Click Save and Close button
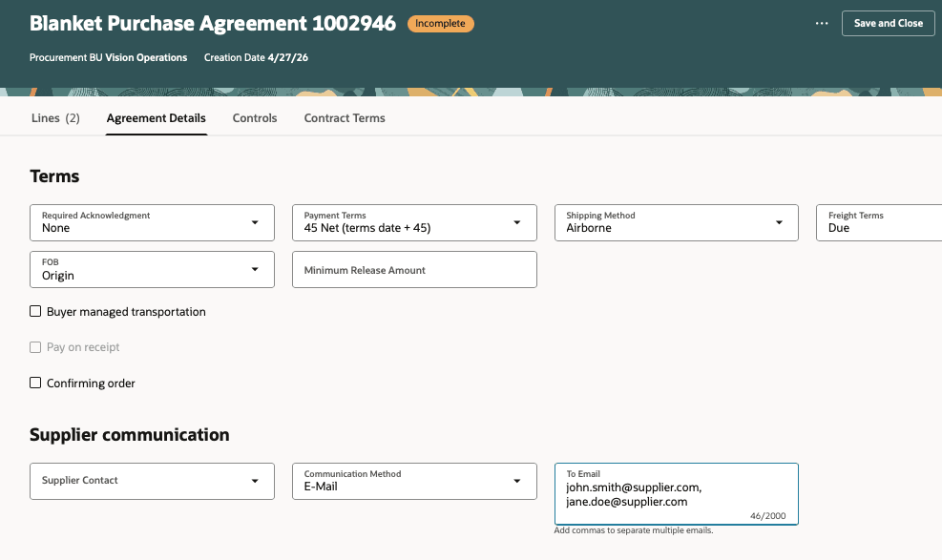Viewport: 942px width, 560px height. (888, 24)
